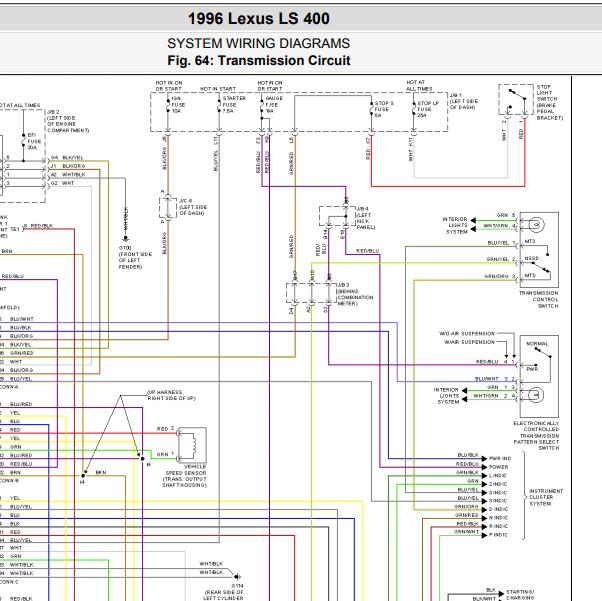This screenshot has height=601, width=602.
Task: Select the L INDIC output label
Action: (498, 475)
